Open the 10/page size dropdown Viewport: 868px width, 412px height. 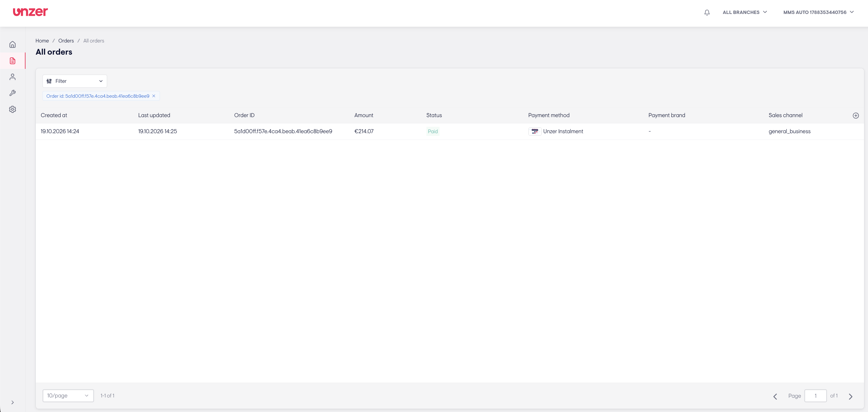pyautogui.click(x=68, y=396)
